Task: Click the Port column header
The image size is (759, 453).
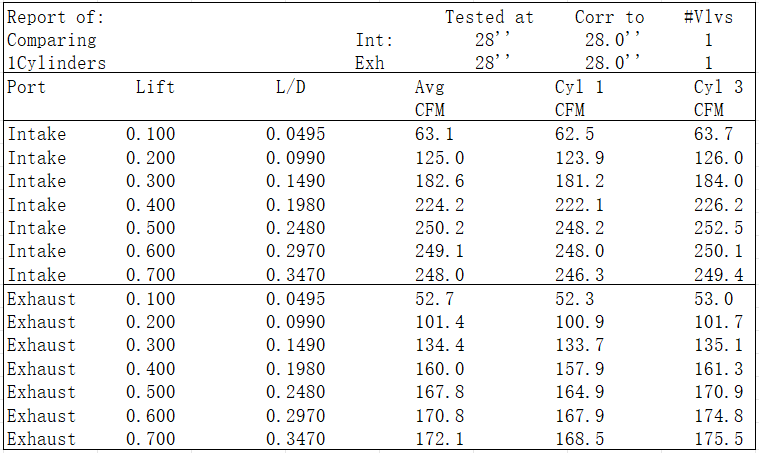Action: pos(26,87)
